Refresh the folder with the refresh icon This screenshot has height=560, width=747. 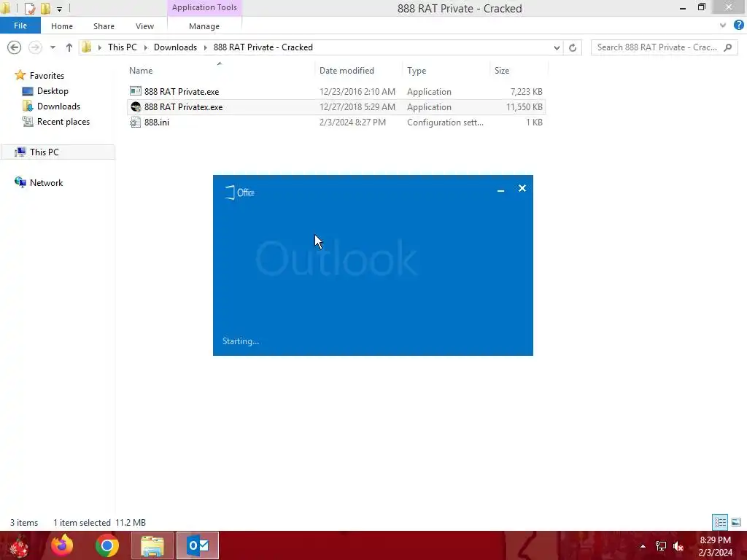click(573, 47)
